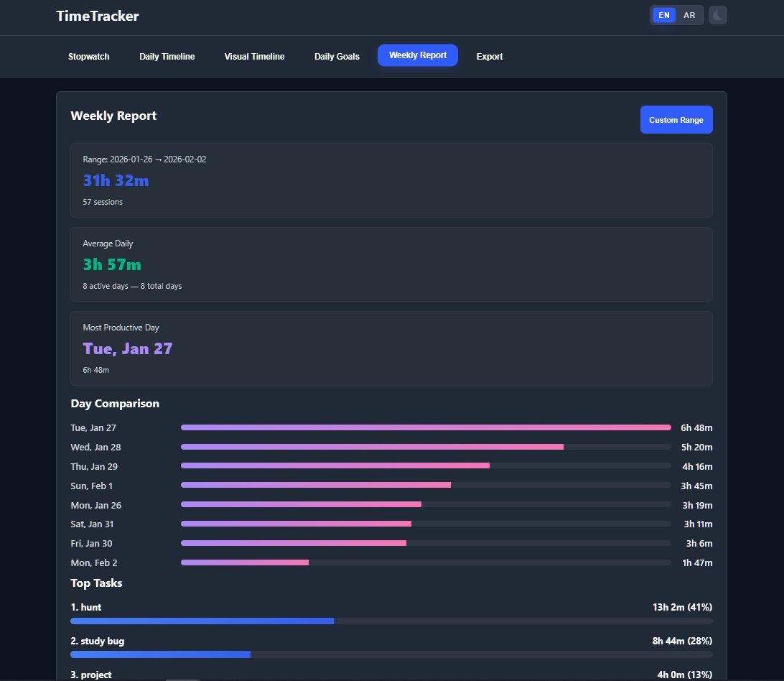
Task: Click the 3. project task name
Action: (91, 675)
